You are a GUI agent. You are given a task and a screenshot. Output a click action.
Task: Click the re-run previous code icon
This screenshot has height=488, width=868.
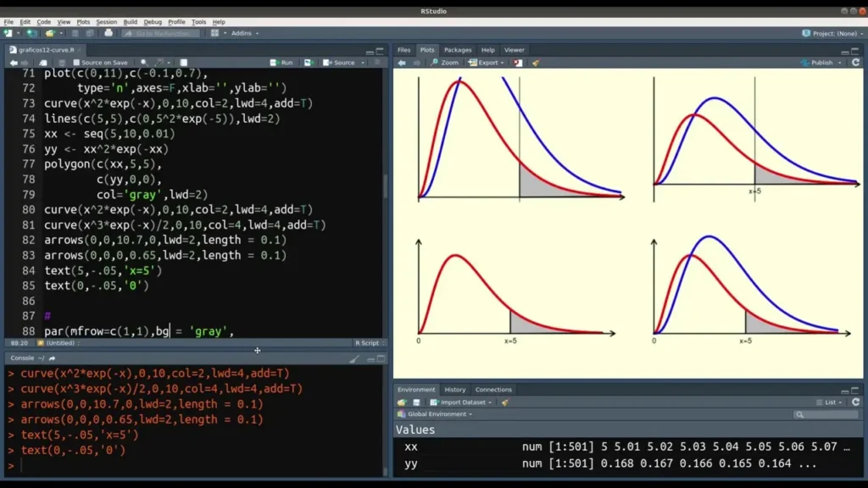pos(308,63)
